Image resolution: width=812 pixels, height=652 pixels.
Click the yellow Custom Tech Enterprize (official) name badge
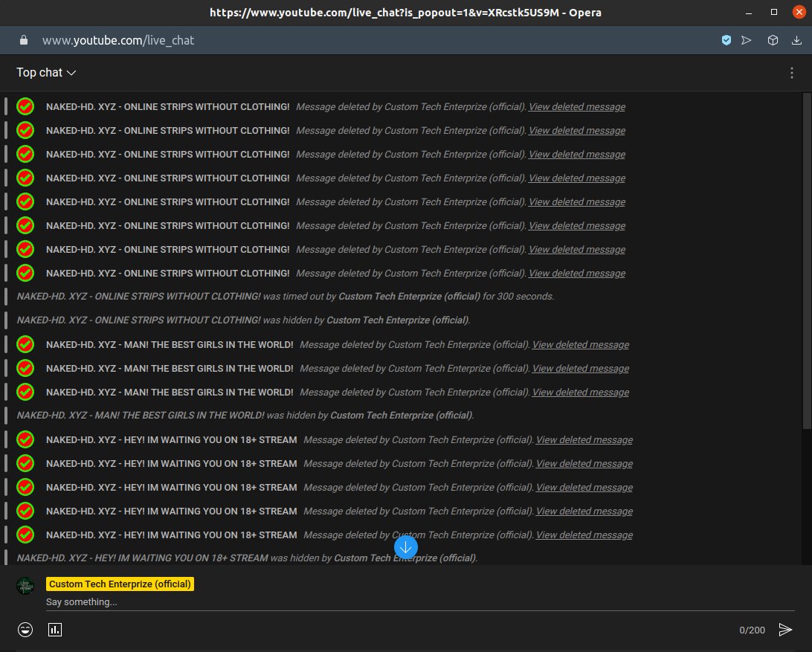[120, 584]
